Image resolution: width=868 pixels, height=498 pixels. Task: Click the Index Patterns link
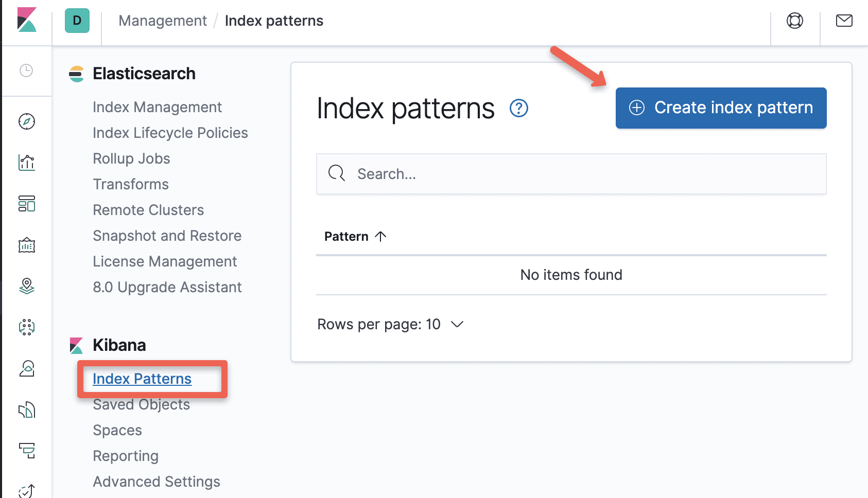tap(142, 379)
